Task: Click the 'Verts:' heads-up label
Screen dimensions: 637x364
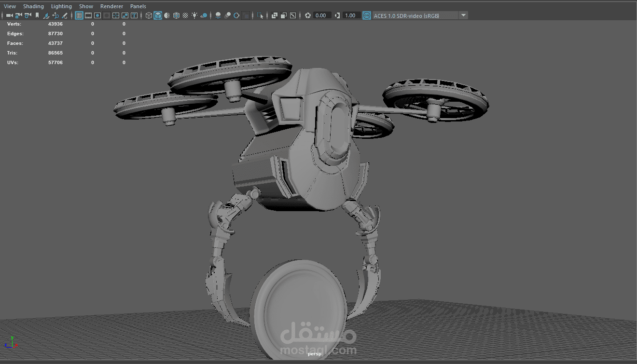Action: pos(14,24)
